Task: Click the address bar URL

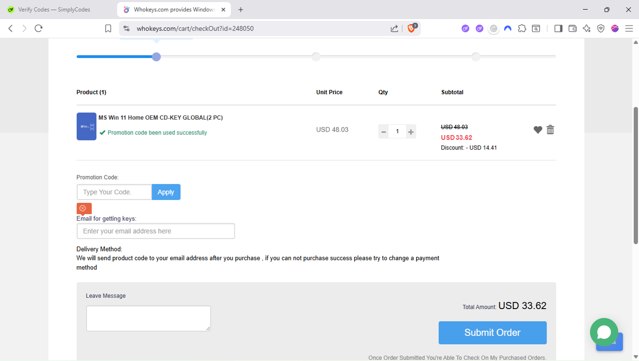Action: [x=195, y=28]
